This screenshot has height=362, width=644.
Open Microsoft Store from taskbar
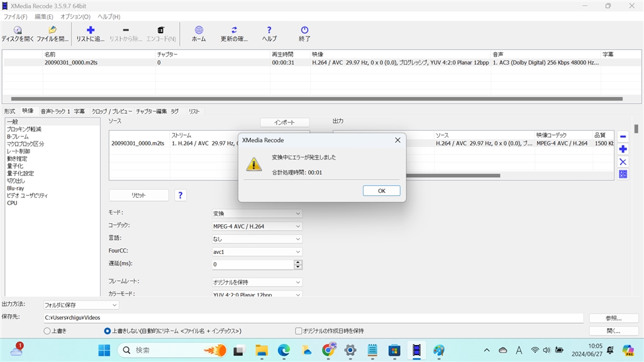point(394,350)
